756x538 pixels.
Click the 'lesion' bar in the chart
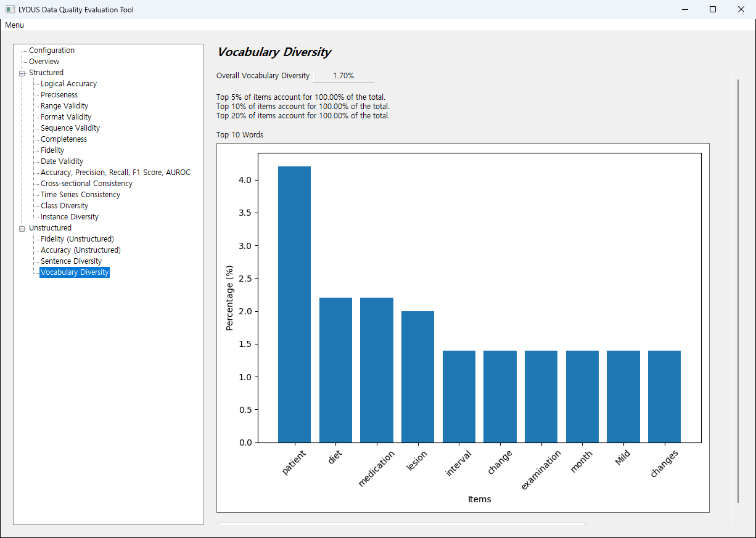click(x=417, y=377)
